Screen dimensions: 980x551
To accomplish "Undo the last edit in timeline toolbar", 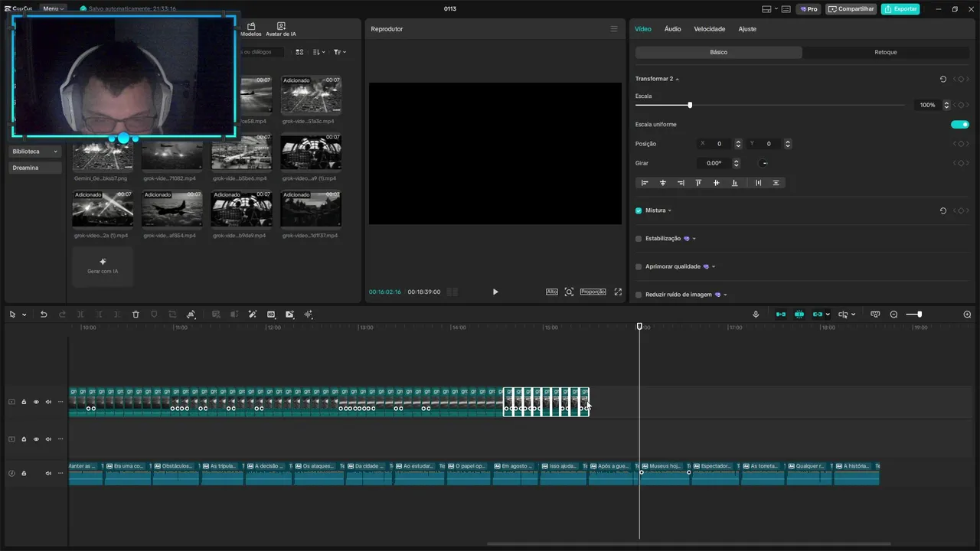I will tap(44, 315).
